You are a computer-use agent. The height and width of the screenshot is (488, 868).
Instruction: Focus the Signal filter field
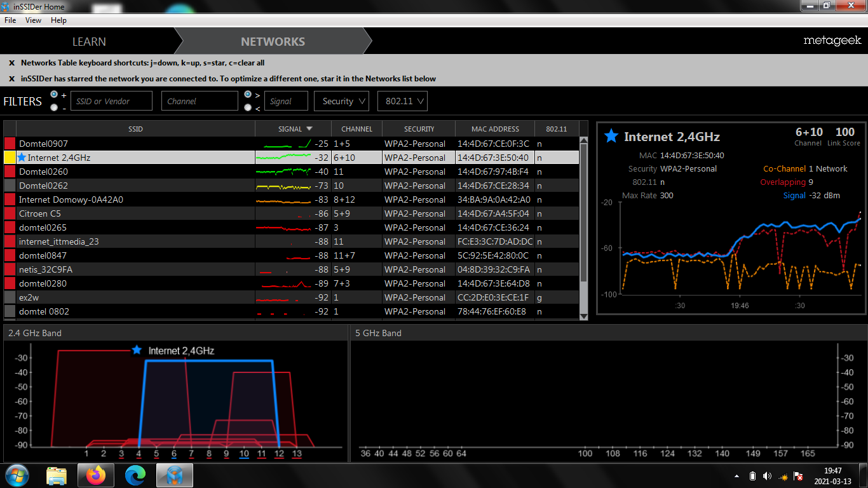coord(286,101)
